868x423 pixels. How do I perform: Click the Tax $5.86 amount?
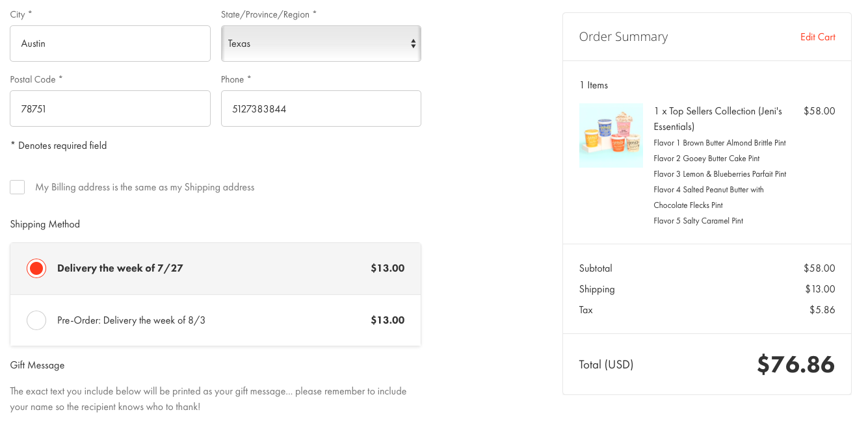(x=822, y=310)
